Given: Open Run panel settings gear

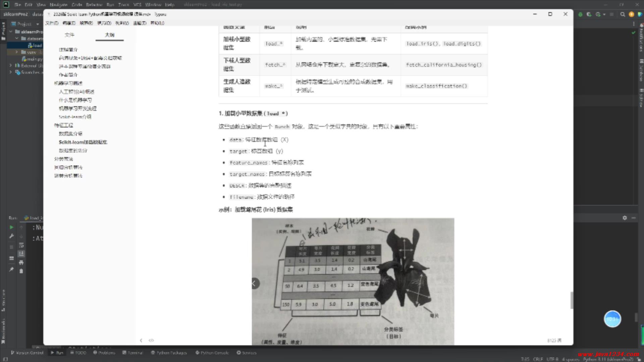Looking at the screenshot, I should point(625,218).
